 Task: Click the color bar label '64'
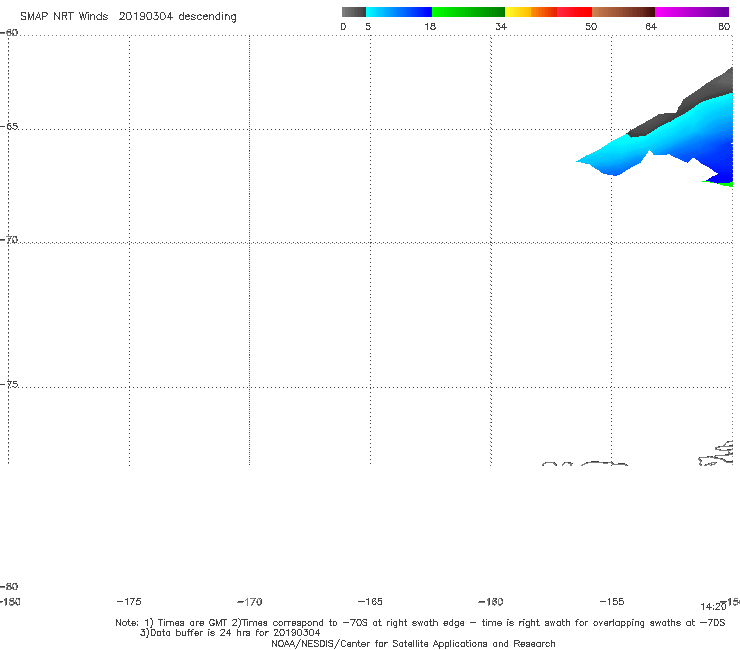point(651,26)
